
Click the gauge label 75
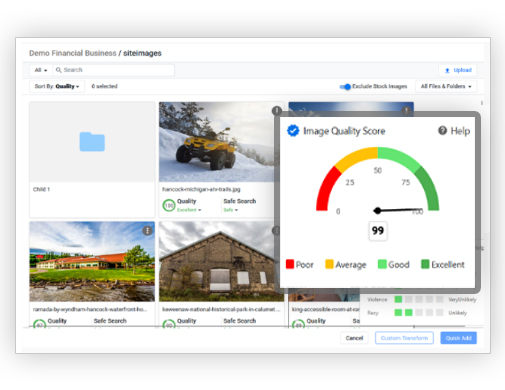406,182
